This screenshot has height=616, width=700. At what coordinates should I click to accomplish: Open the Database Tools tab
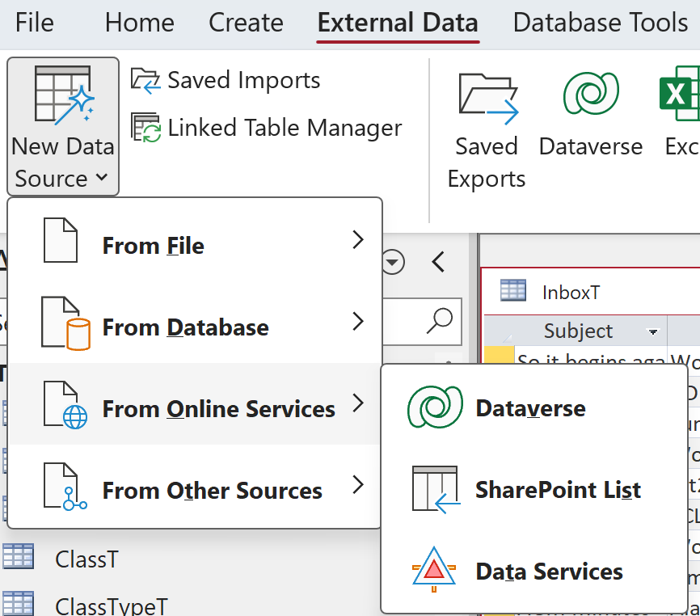[x=601, y=23]
